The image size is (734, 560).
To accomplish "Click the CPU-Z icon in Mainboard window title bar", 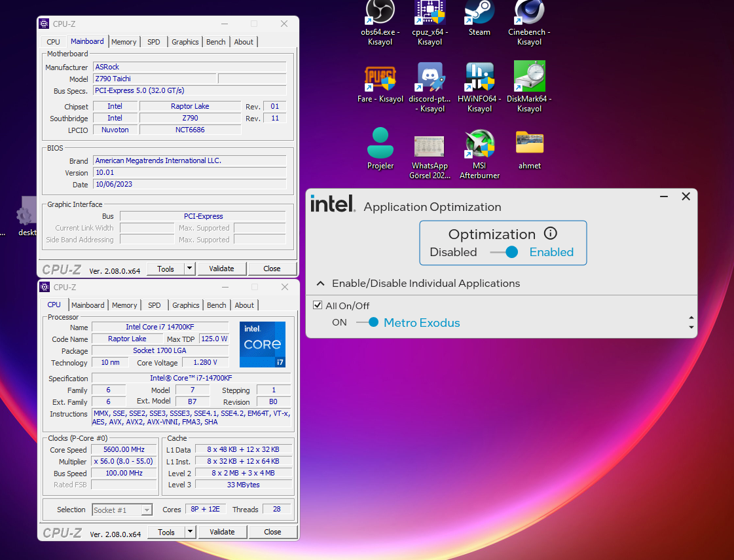I will (x=44, y=24).
